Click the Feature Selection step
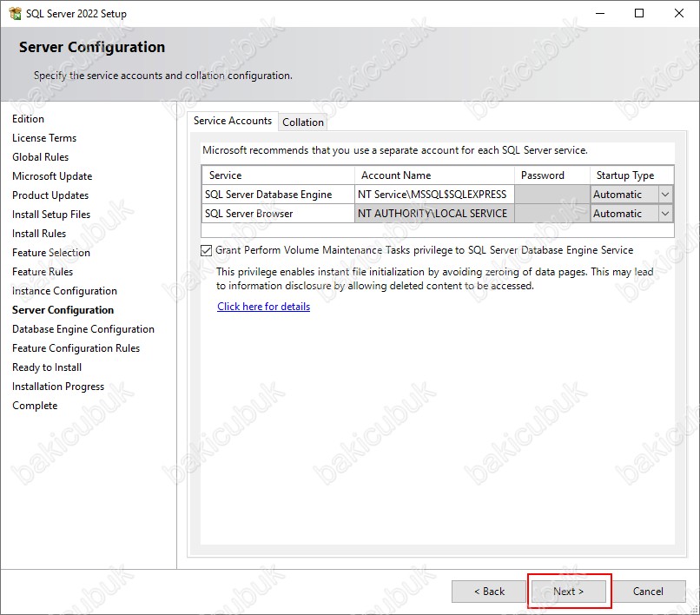Viewport: 700px width, 615px height. pos(51,253)
